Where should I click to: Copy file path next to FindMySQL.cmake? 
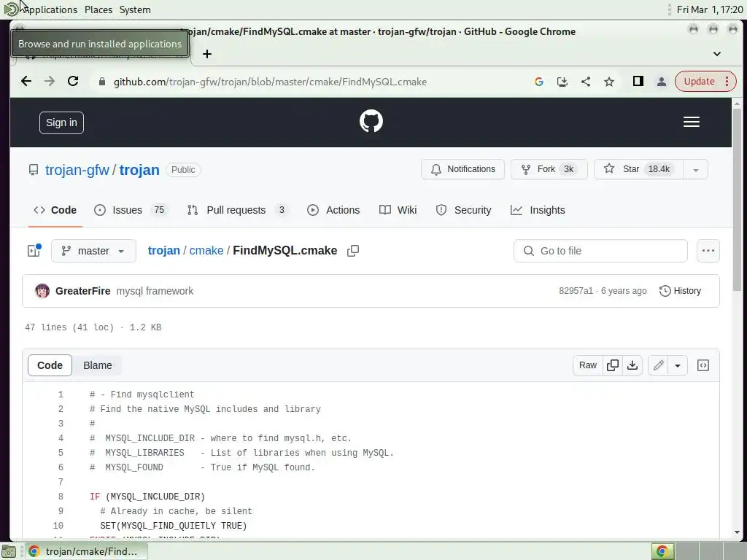click(x=353, y=251)
